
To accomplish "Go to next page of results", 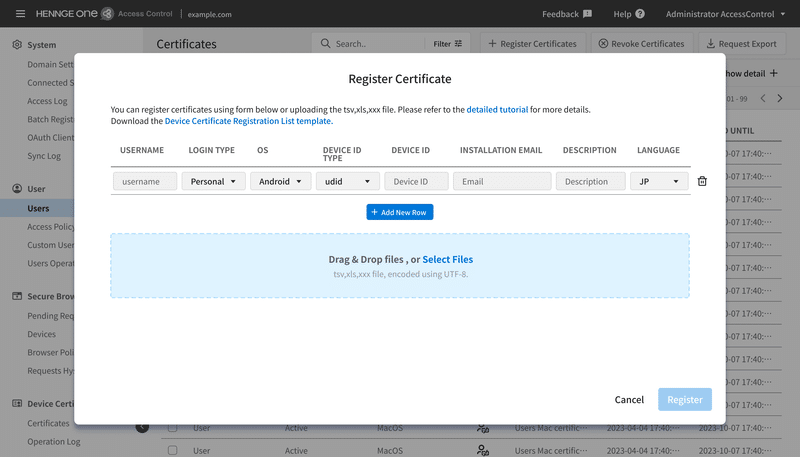I will (780, 98).
